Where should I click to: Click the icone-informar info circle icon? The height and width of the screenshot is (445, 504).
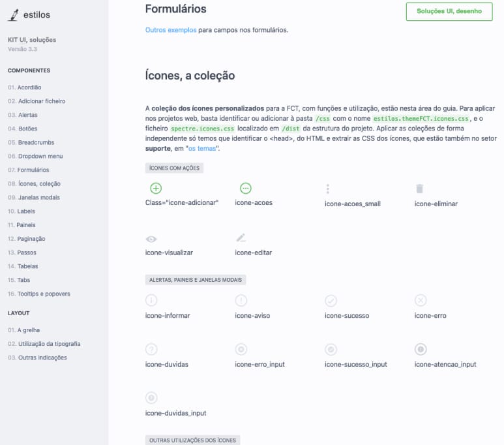point(151,300)
